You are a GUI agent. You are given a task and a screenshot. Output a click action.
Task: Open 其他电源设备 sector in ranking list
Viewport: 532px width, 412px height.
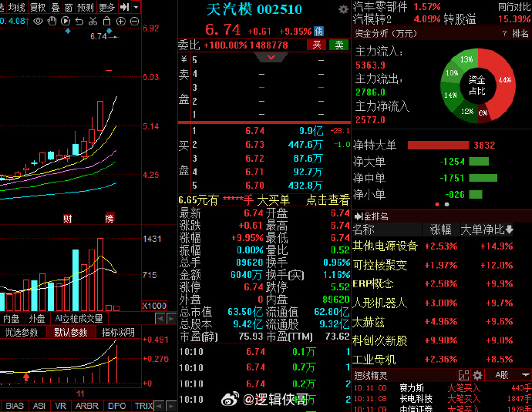click(x=385, y=246)
